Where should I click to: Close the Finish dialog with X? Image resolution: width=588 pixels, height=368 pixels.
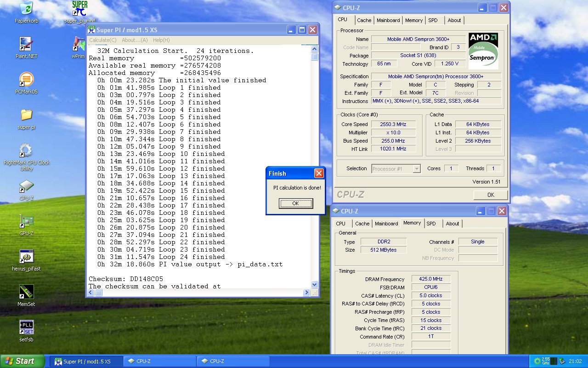coord(319,173)
